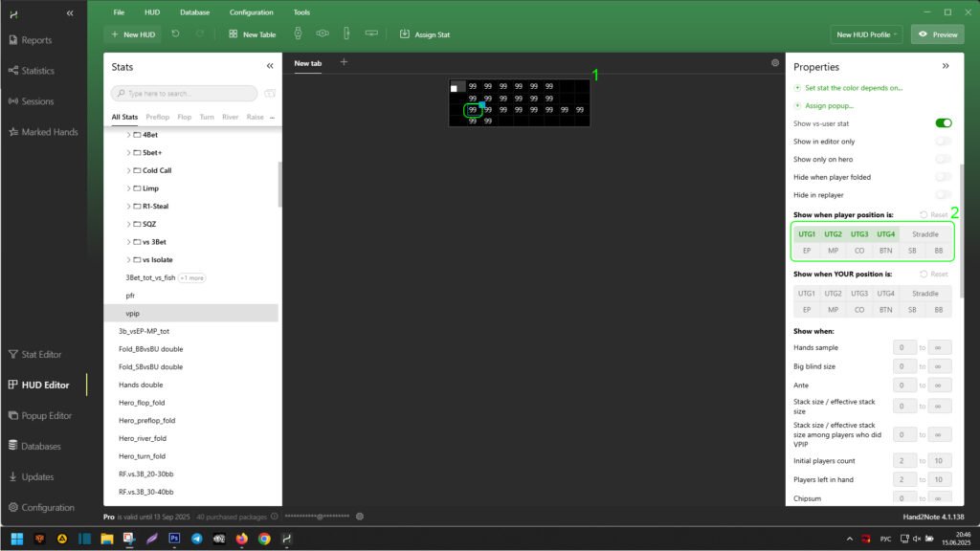
Task: Switch to the Preflop stats tab
Action: pyautogui.click(x=158, y=117)
